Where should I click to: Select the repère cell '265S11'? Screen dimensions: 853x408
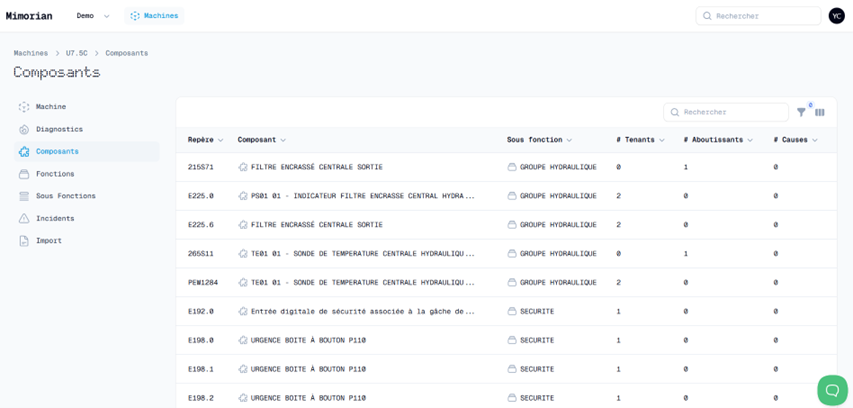201,254
